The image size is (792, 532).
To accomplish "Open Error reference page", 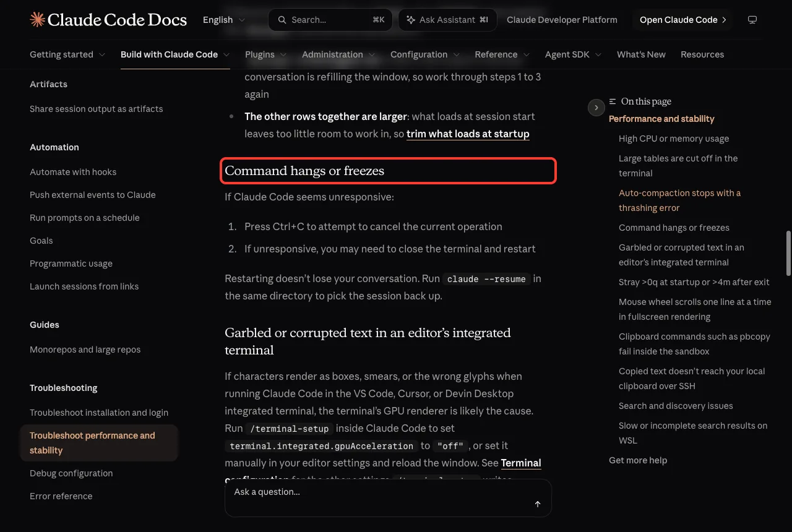I will point(61,496).
